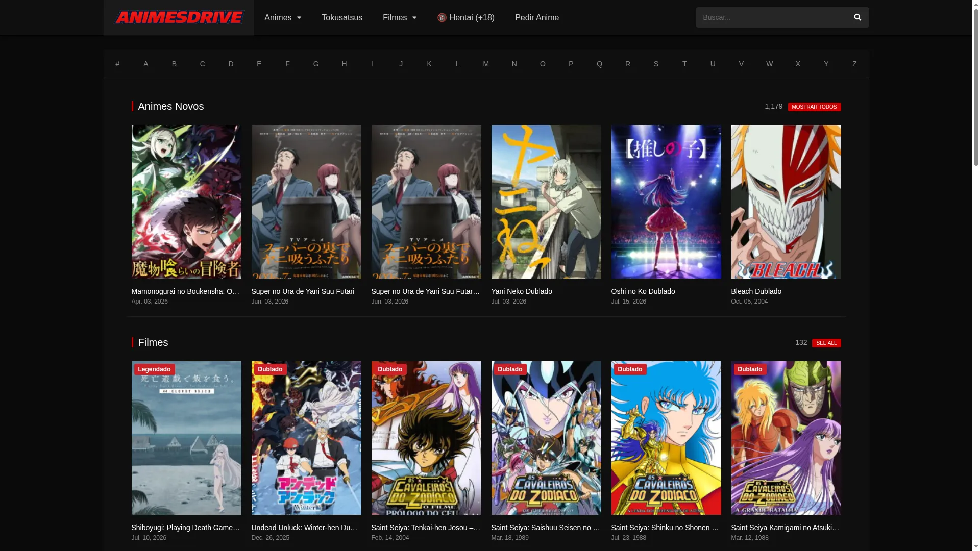Open Shiboyugi Playing Death Game poster
This screenshot has height=551, width=980.
click(x=186, y=438)
